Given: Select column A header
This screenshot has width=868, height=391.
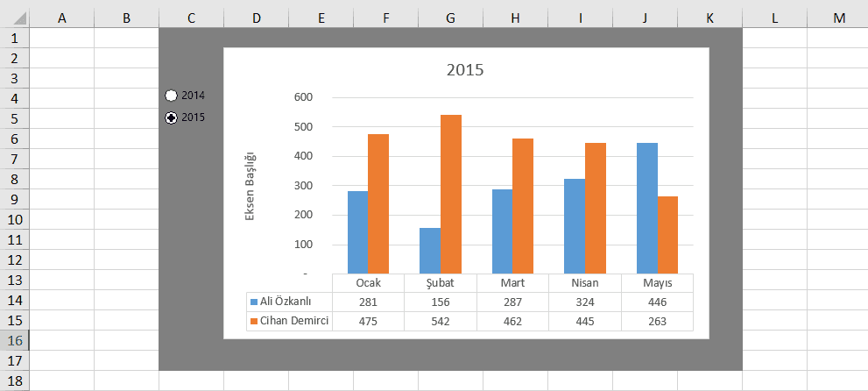Looking at the screenshot, I should pyautogui.click(x=62, y=18).
